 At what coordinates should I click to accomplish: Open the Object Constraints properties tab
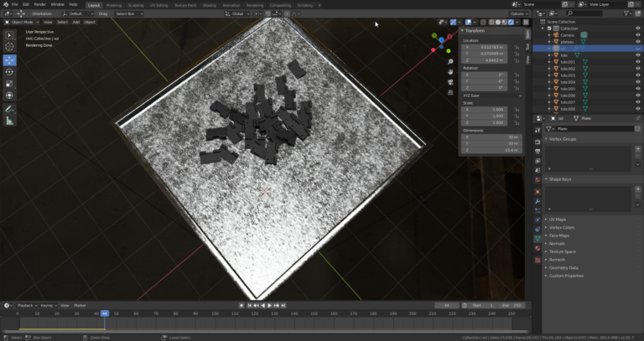click(538, 230)
